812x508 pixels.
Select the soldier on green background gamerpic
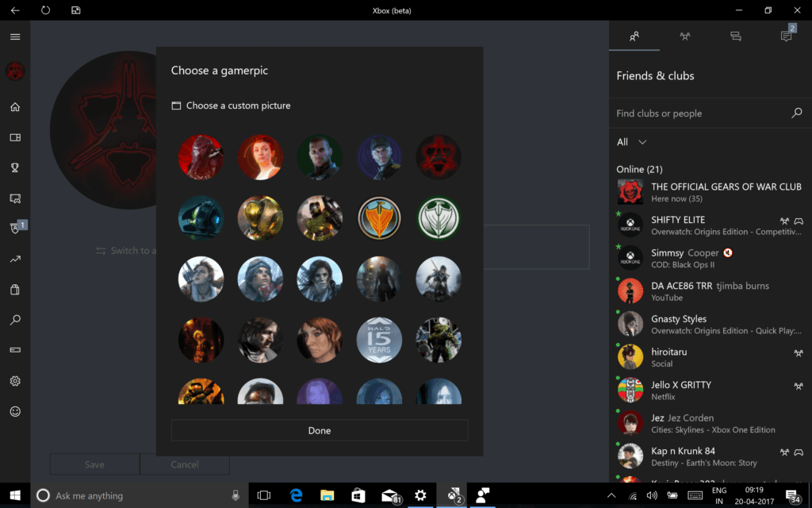click(320, 157)
